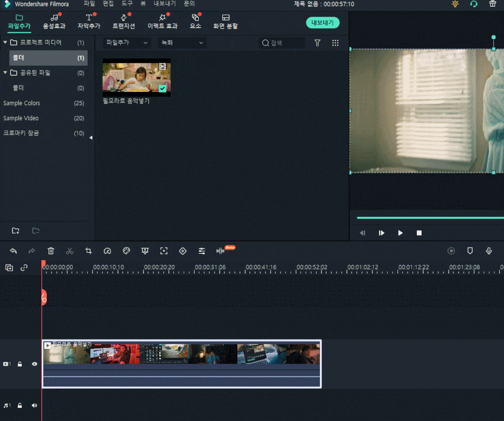Screen dimensions: 504x421
Task: Click the undo arrow icon
Action: coord(13,251)
